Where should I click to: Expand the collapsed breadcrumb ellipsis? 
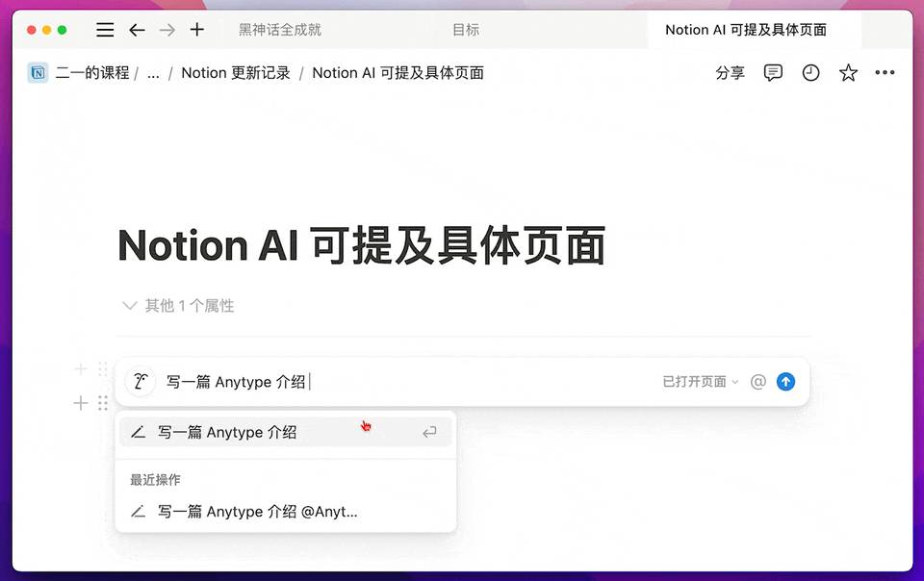click(x=153, y=74)
